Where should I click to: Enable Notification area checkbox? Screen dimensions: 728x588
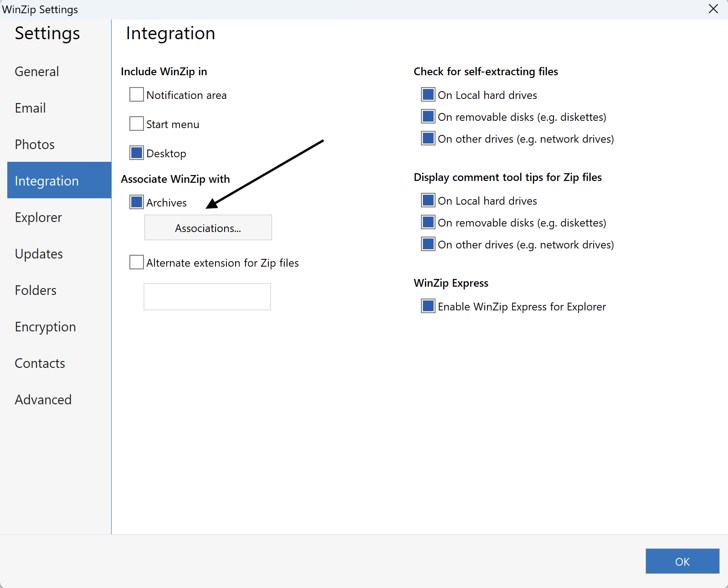point(137,94)
